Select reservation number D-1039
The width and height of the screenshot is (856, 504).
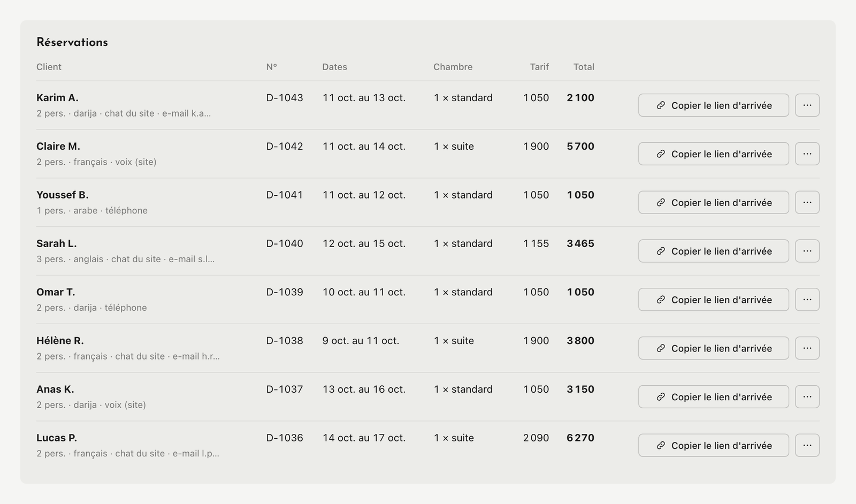click(285, 292)
